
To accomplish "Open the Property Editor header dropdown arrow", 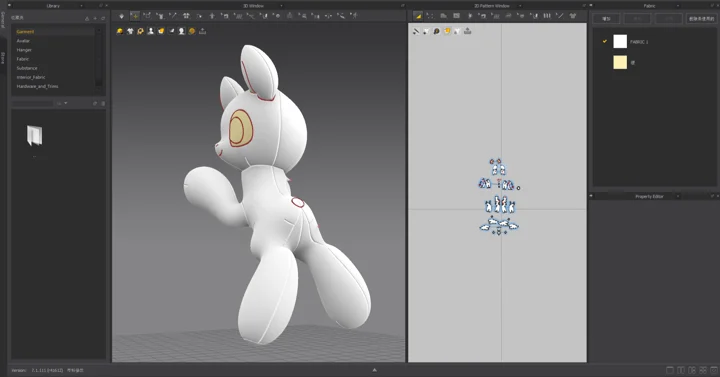I will pyautogui.click(x=677, y=197).
